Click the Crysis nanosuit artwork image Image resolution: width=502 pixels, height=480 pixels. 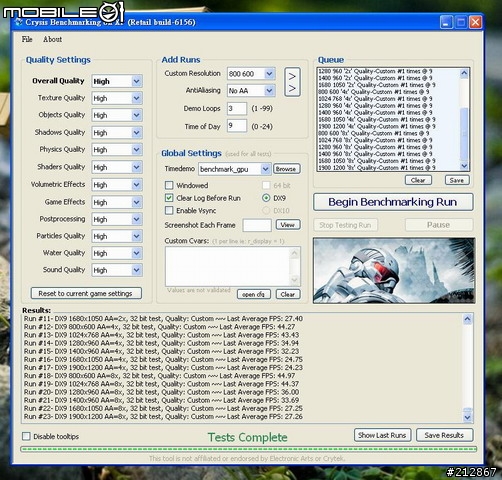click(x=394, y=271)
